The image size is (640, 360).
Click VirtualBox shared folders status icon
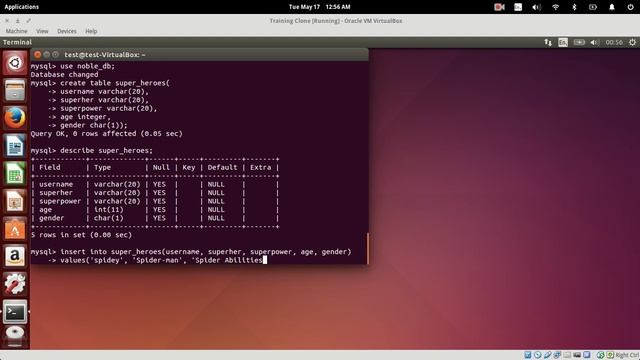pyautogui.click(x=567, y=355)
